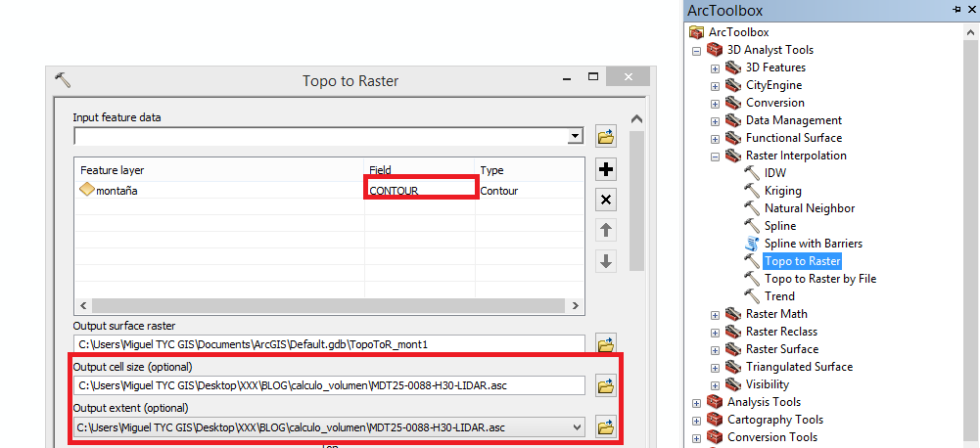Select the Kriging tool

click(782, 191)
